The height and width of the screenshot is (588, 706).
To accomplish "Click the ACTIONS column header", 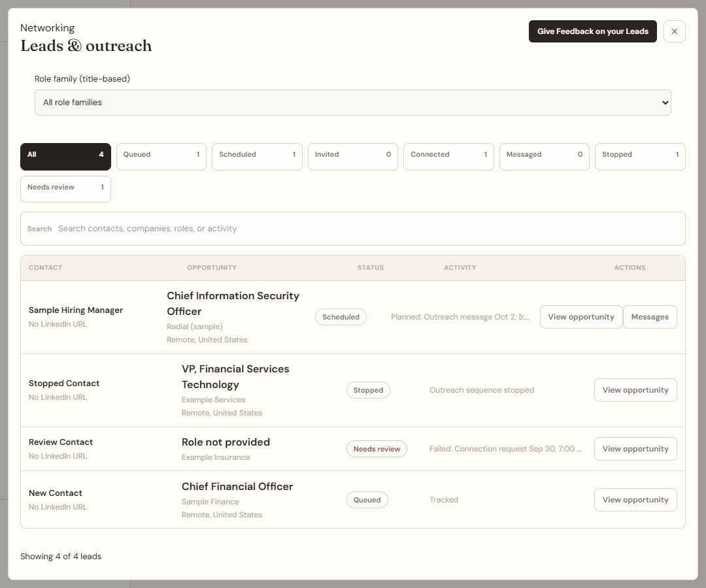I will pos(630,268).
